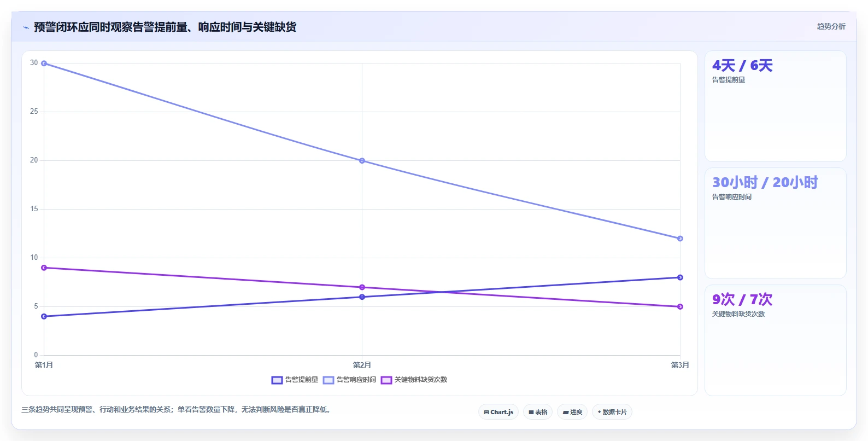Click the 告警响应时间 data point at 第2月
This screenshot has height=441, width=868.
click(x=362, y=161)
